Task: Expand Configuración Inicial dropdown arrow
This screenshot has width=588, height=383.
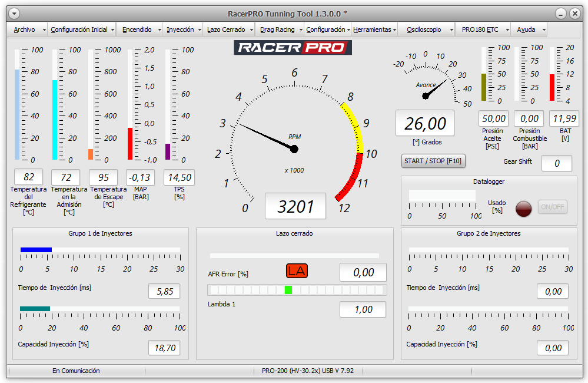Action: point(112,29)
